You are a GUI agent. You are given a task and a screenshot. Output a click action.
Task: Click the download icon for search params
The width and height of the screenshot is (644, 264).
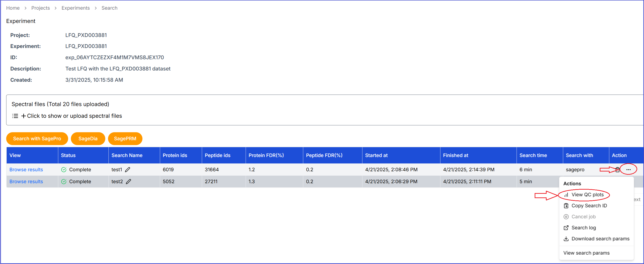tap(566, 239)
